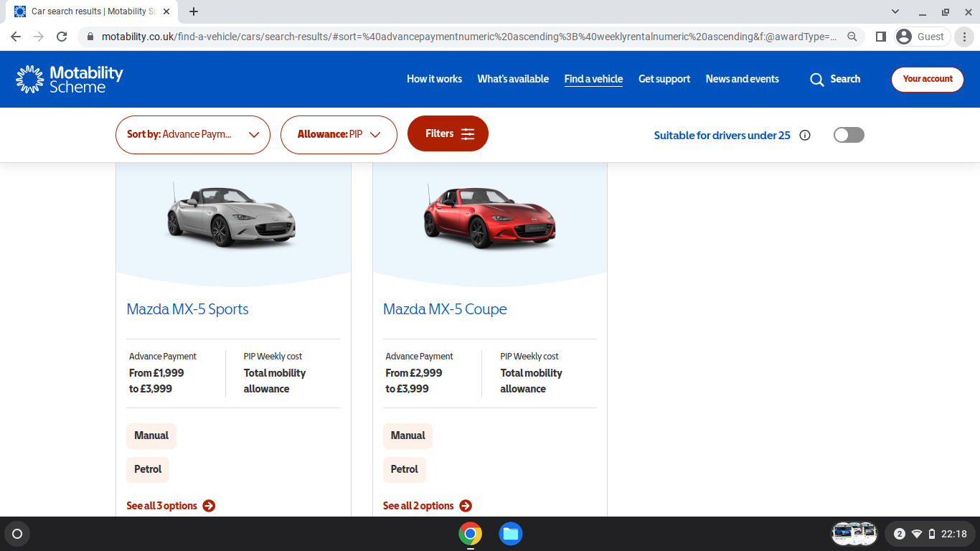
Task: Open the How it works menu
Action: tap(434, 79)
